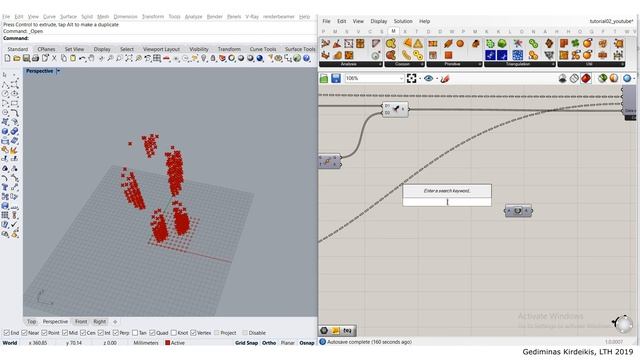Screen dimensions: 640x360
Task: Toggle the End osnap checkbox
Action: tap(6, 333)
